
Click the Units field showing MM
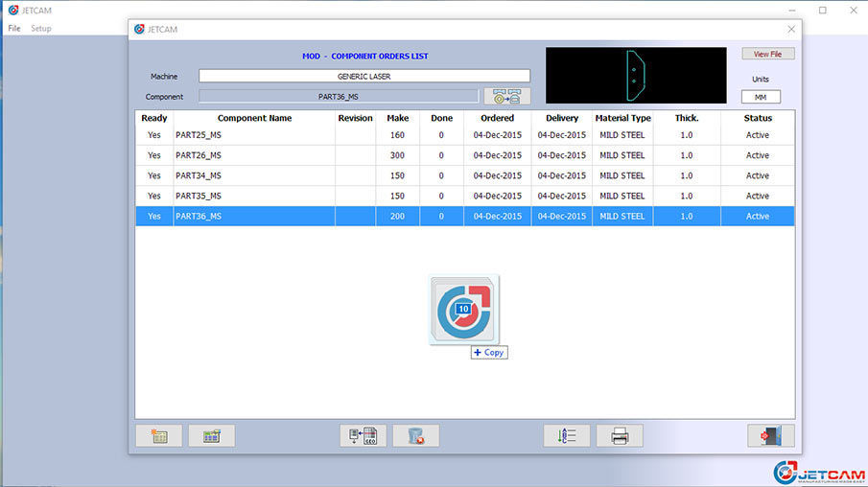(x=761, y=97)
